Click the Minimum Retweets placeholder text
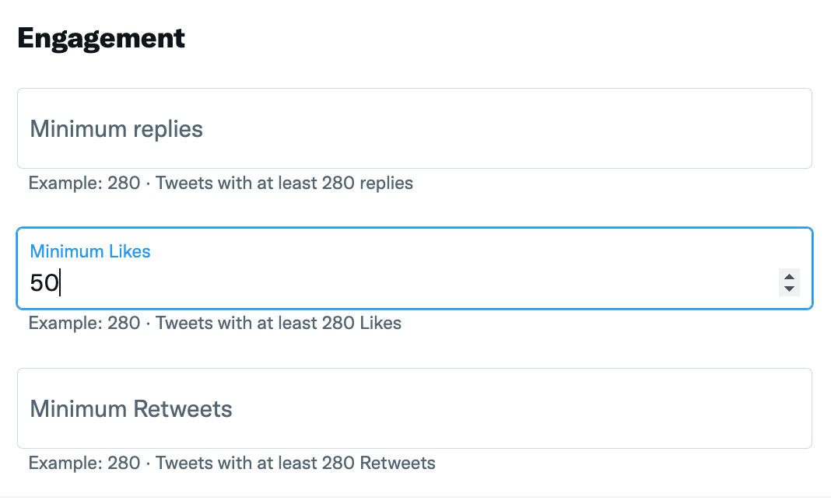This screenshot has height=504, width=831. 131,408
